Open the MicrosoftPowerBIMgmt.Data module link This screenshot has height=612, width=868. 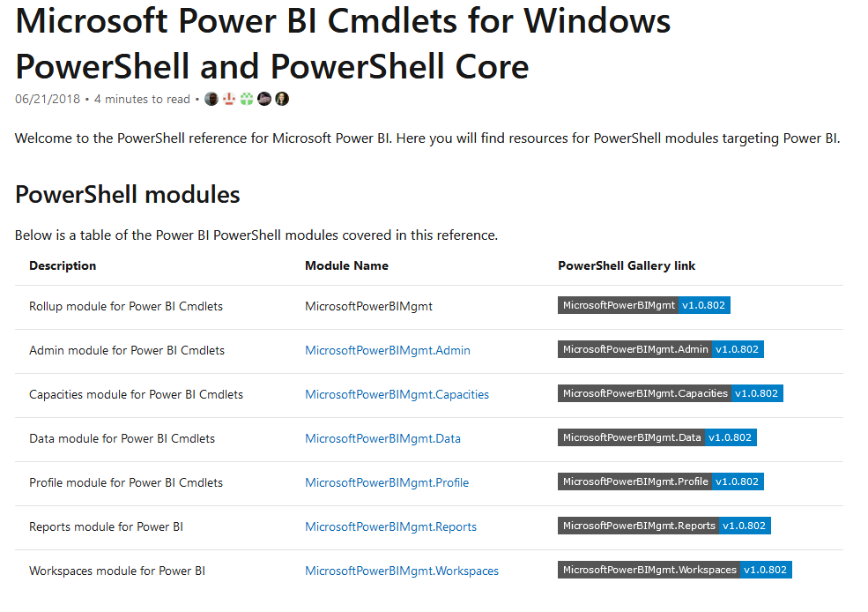382,438
